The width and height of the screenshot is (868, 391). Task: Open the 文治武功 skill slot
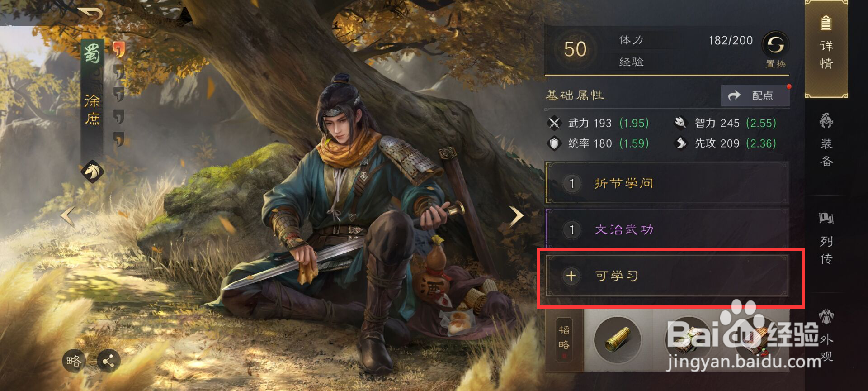coord(667,229)
